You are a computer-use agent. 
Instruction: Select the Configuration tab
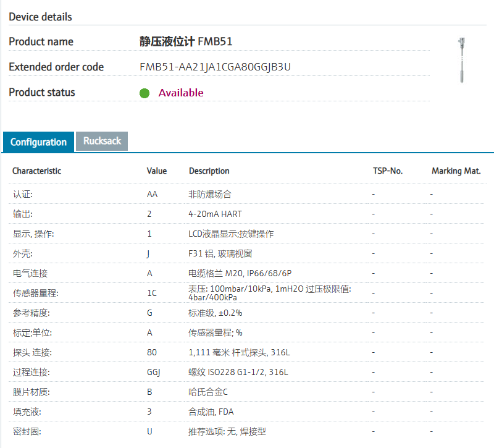click(x=38, y=142)
